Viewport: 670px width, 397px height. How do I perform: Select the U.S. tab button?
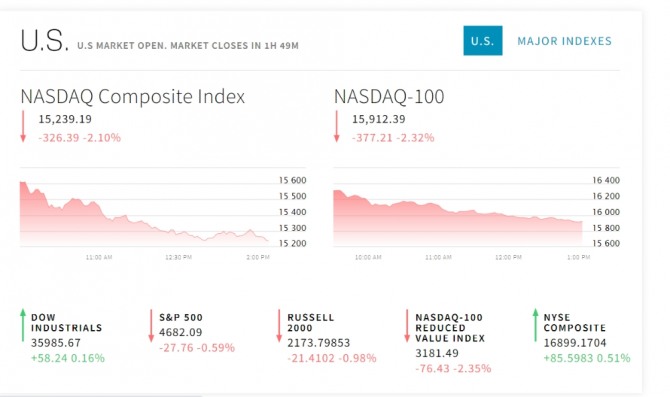483,41
